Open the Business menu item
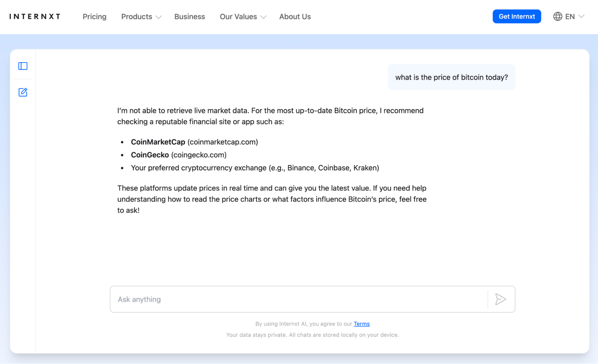The image size is (598, 364). [190, 17]
